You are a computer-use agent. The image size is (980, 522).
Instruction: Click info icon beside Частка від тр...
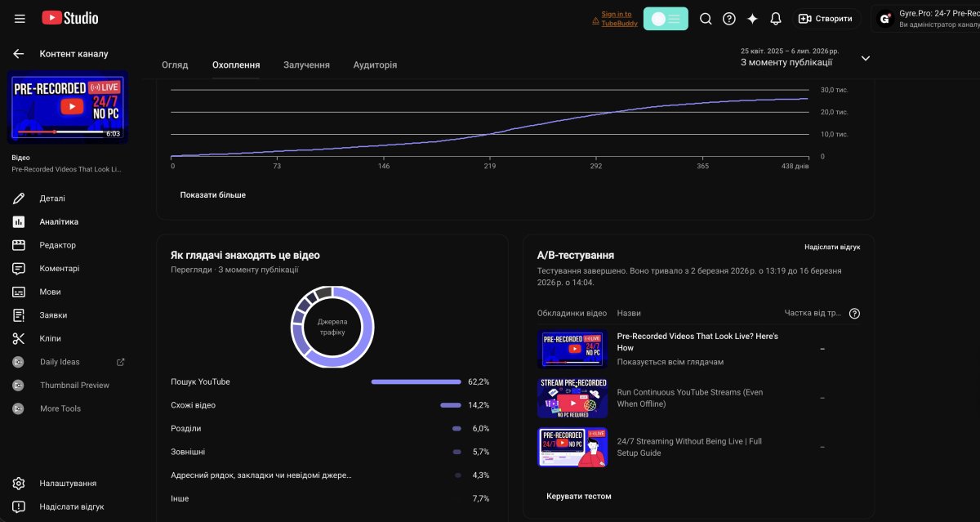tap(854, 313)
